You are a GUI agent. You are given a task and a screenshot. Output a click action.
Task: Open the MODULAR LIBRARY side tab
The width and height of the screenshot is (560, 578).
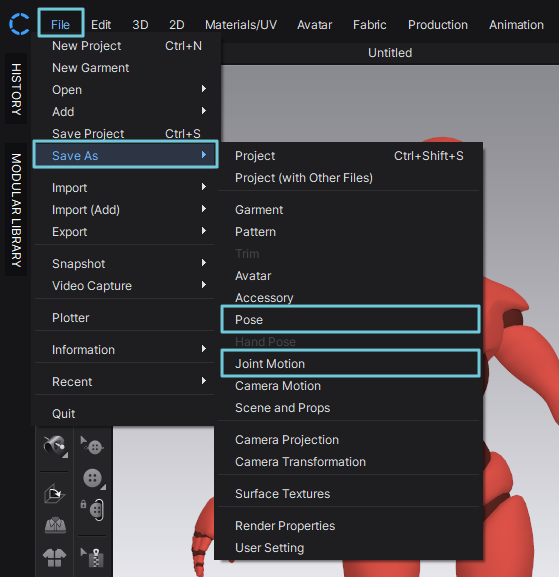[x=16, y=210]
